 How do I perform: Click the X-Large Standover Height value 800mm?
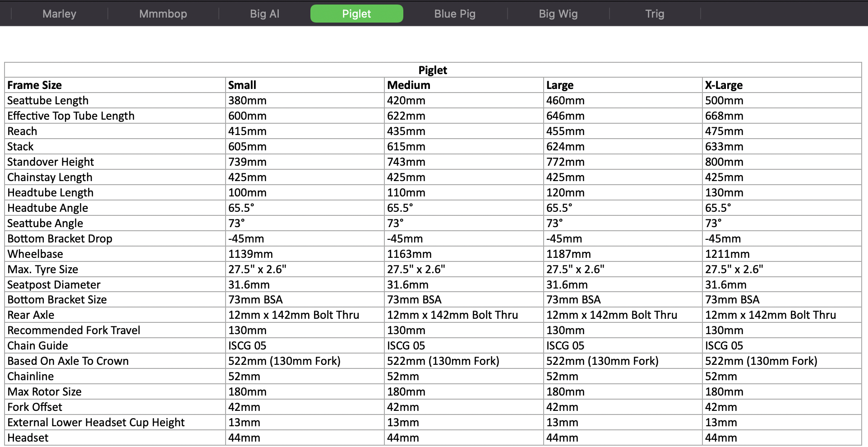[724, 162]
